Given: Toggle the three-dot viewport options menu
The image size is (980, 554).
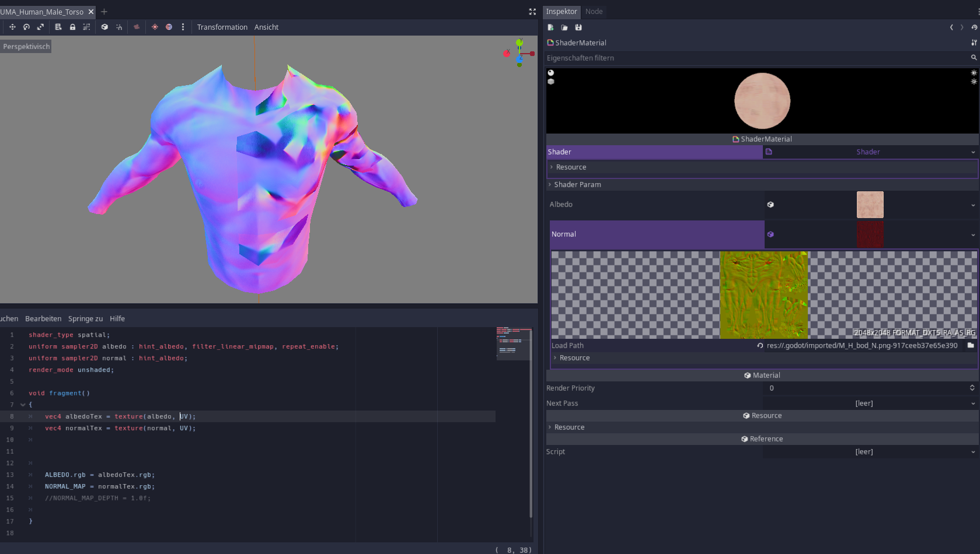Looking at the screenshot, I should click(x=183, y=27).
